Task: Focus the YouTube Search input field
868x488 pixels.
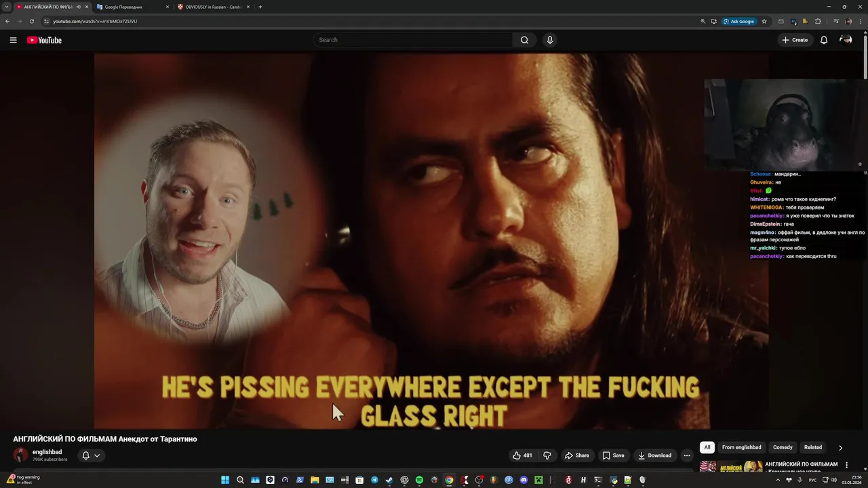Action: pos(414,40)
